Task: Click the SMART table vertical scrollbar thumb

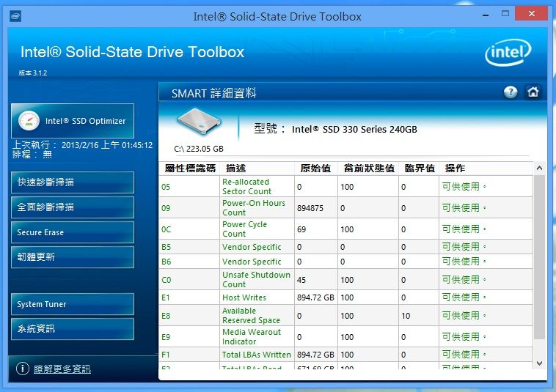Action: tap(539, 257)
